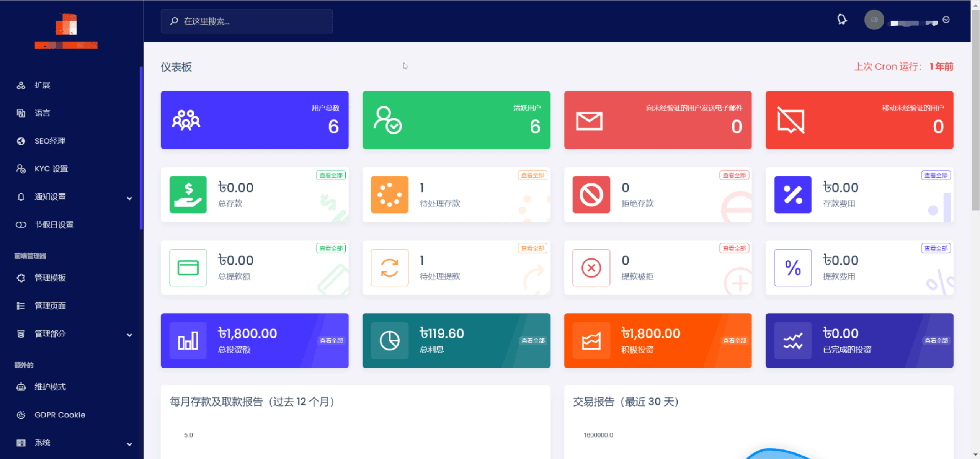Click the withdrawal rejected X circle icon
The image size is (980, 459).
click(591, 268)
